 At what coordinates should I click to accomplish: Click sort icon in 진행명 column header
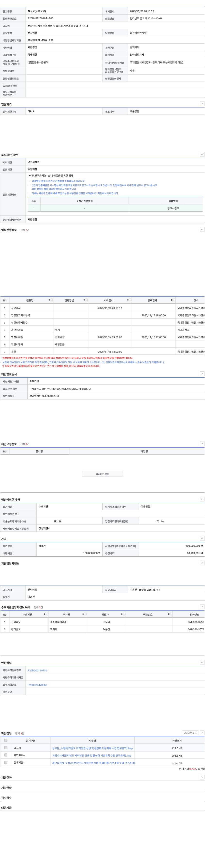click(49, 300)
